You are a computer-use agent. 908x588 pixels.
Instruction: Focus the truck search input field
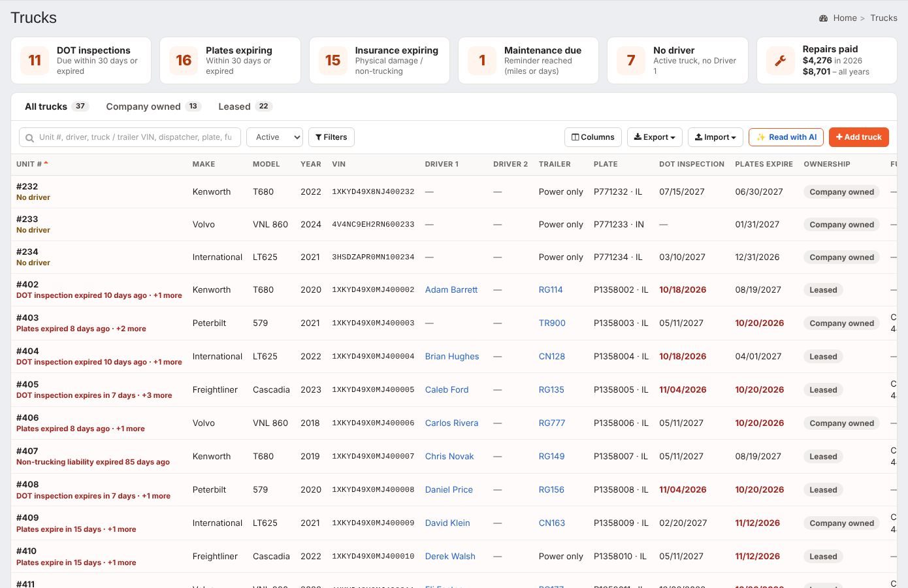click(x=130, y=137)
